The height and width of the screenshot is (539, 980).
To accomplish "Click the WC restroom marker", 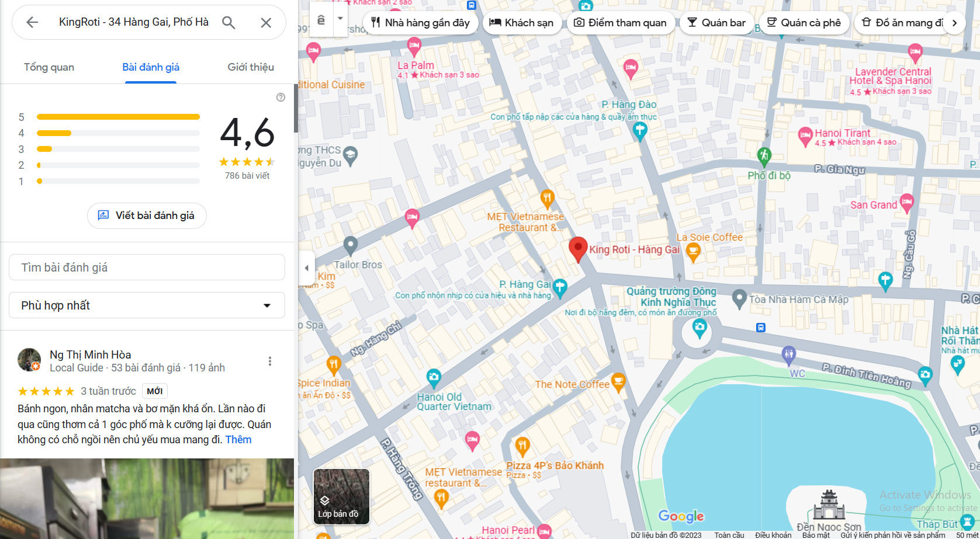I will (789, 354).
